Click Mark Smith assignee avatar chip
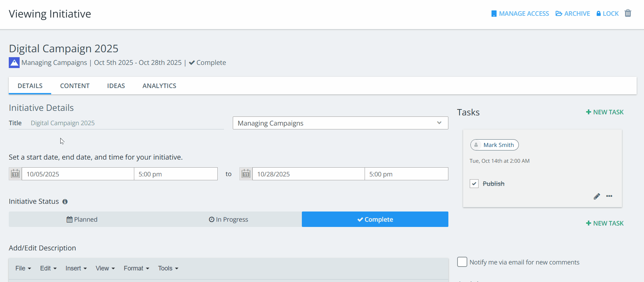 pyautogui.click(x=494, y=145)
